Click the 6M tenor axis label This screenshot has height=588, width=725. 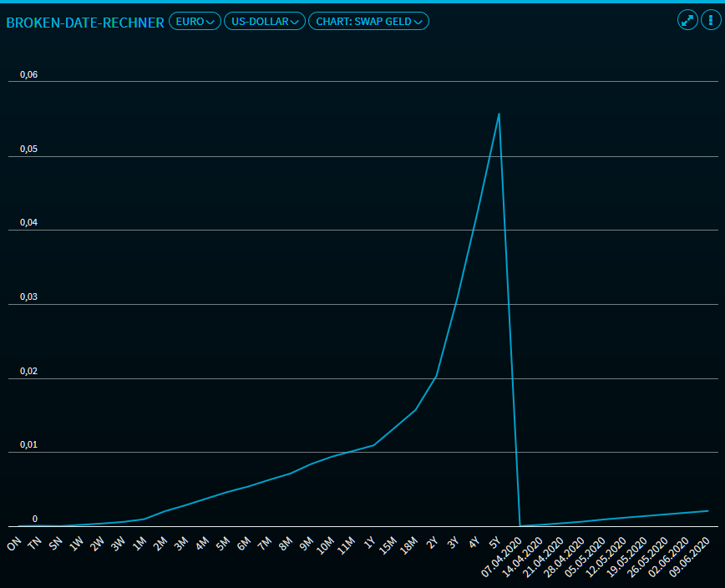point(244,544)
